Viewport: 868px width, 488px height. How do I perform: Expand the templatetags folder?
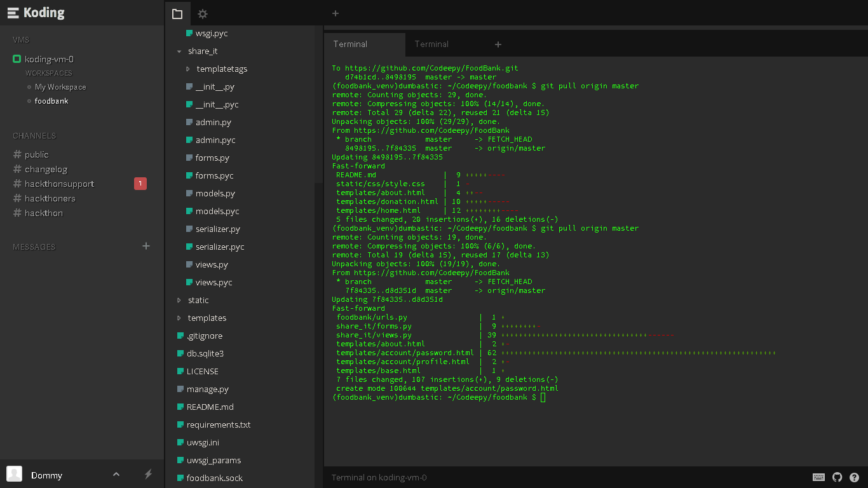tap(188, 69)
